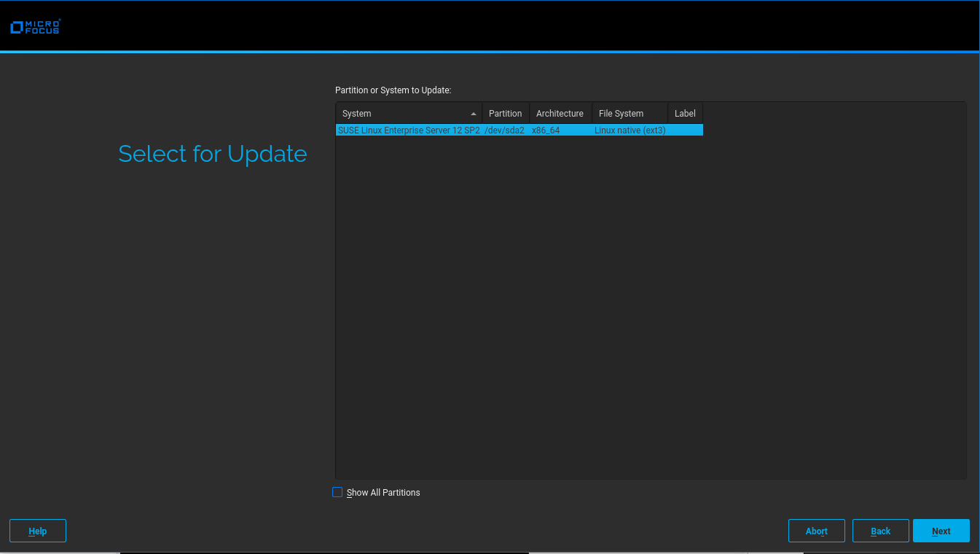Screen dimensions: 980x554
Task: Click empty area in the partition table
Action: pos(648,306)
